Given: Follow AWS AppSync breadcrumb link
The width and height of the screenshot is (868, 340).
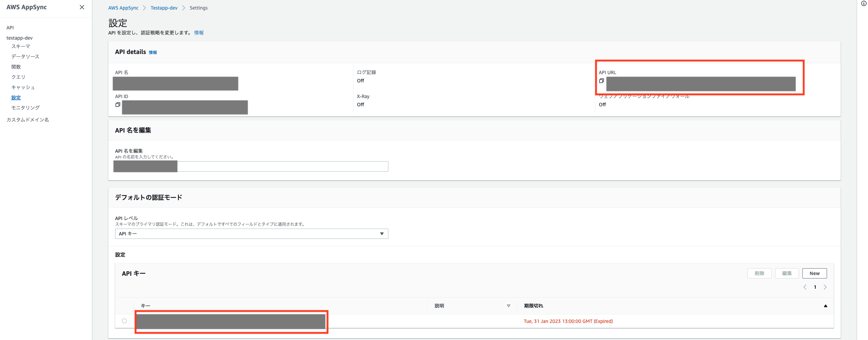Looking at the screenshot, I should pyautogui.click(x=123, y=8).
